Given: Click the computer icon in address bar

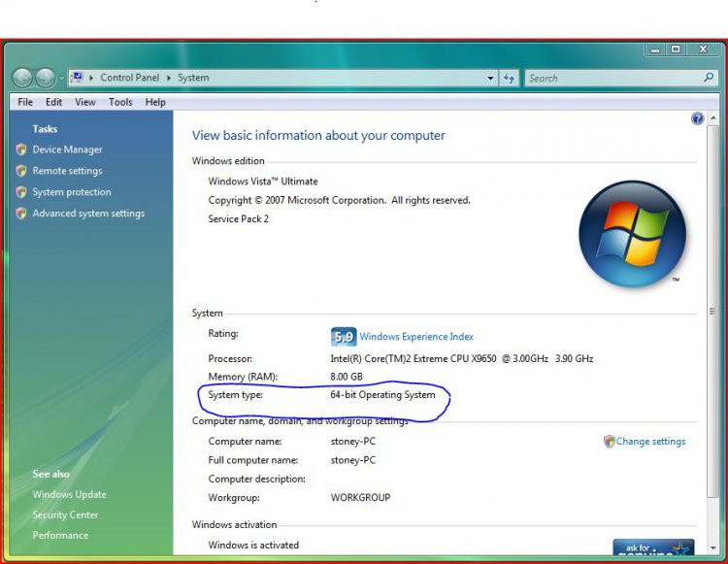Looking at the screenshot, I should [77, 78].
